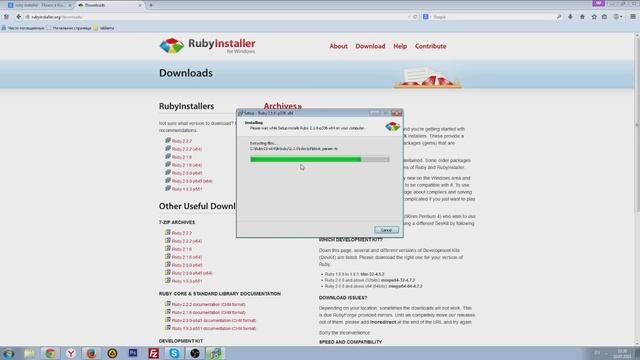Screen dimensions: 640x360
Task: Click archive icon beside 7-Zip Ruby 1.9.3-p551
Action: [x=168, y=280]
